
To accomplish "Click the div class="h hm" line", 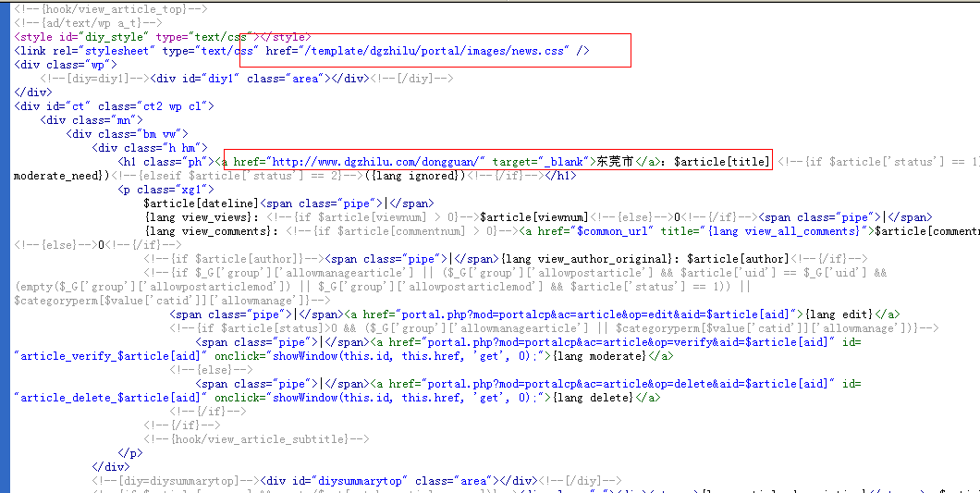I will (150, 148).
